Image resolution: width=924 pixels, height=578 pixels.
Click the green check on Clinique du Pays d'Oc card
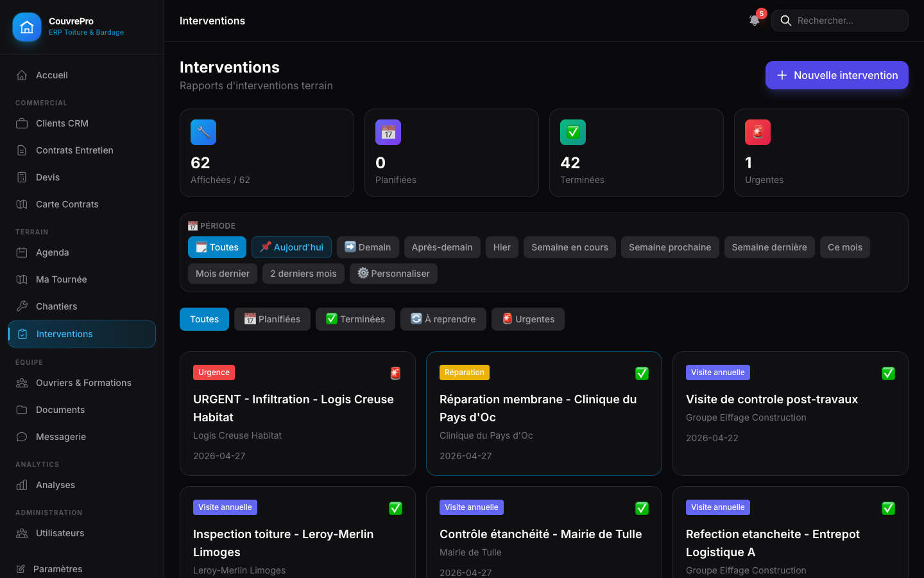click(642, 373)
